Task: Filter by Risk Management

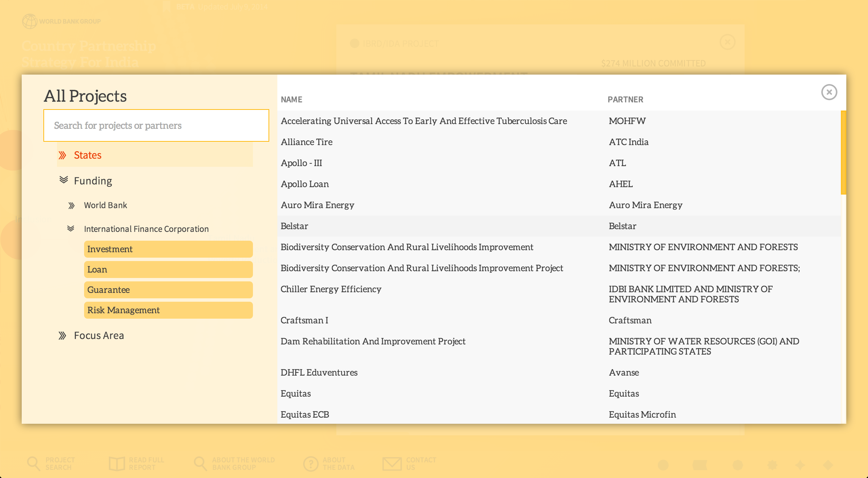Action: [168, 310]
